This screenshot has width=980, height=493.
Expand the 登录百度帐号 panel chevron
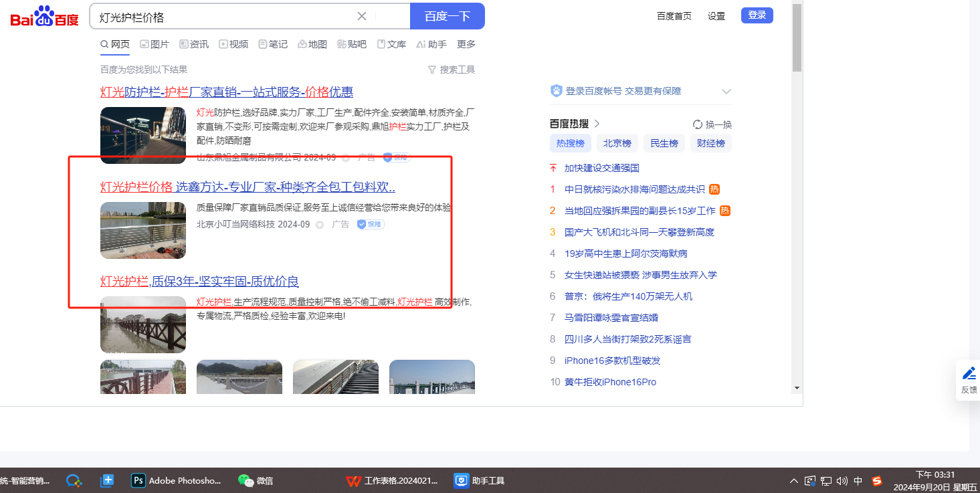(x=726, y=92)
